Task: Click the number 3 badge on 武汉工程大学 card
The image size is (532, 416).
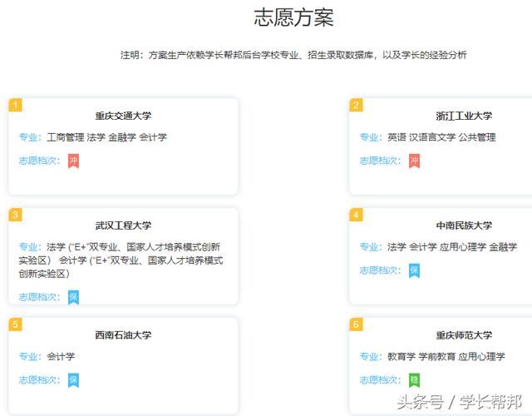Action: coord(15,215)
